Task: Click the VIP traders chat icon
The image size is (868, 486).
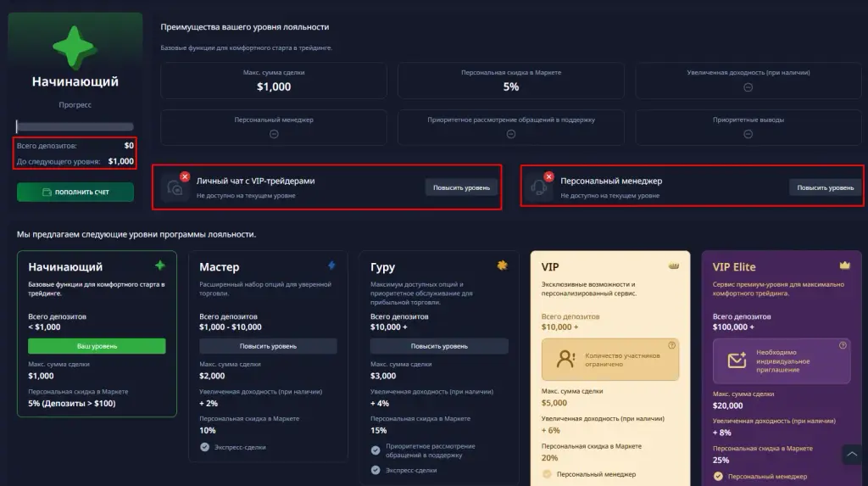Action: pos(175,188)
